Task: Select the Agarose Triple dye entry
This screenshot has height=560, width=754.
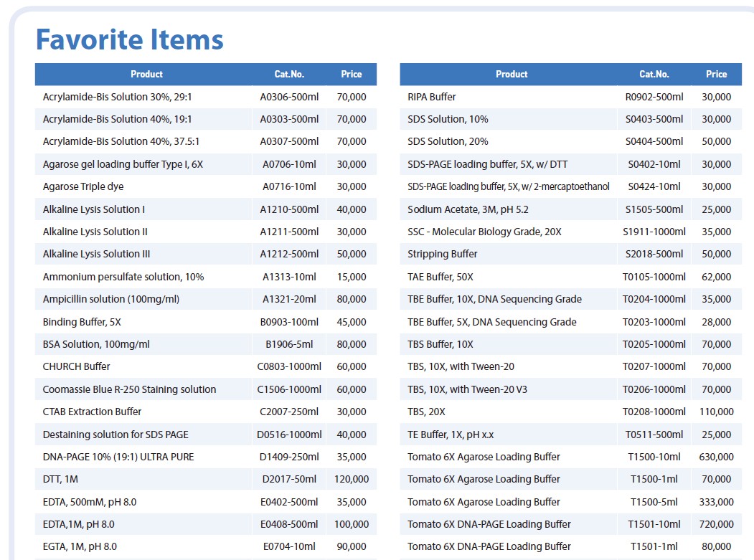Action: point(83,186)
